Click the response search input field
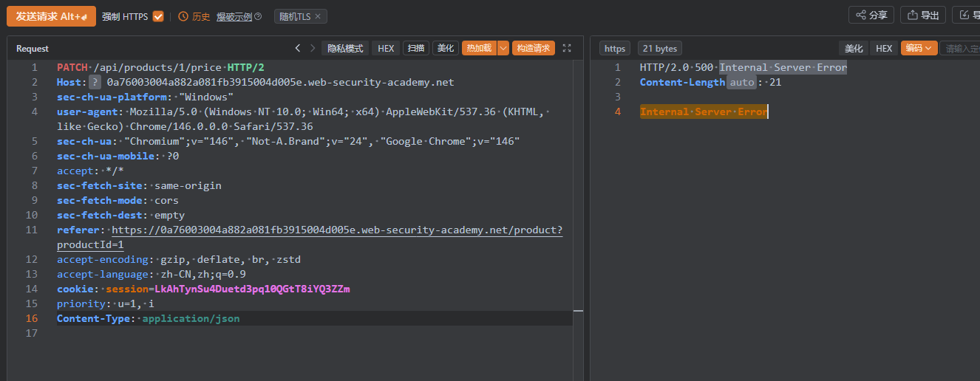 pyautogui.click(x=959, y=48)
